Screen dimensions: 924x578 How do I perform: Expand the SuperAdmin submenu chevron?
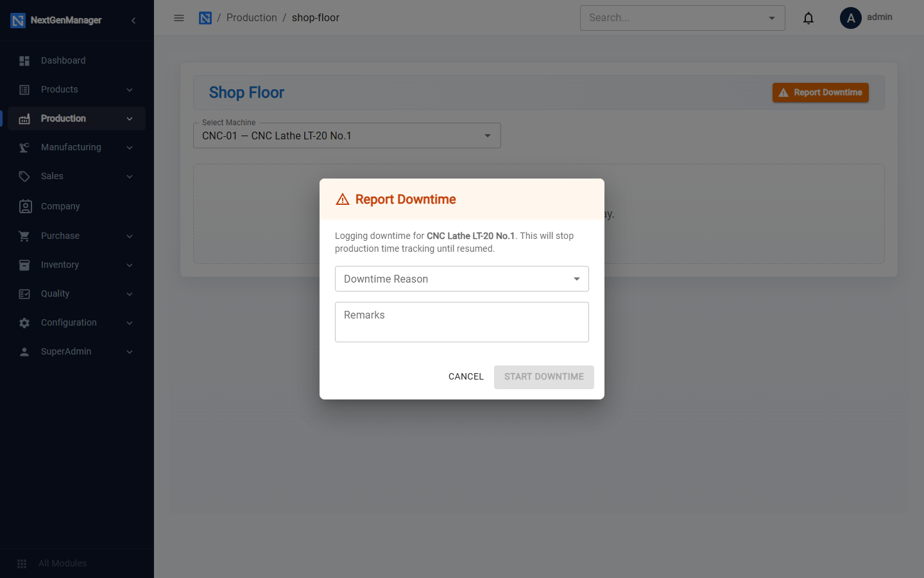pos(130,352)
